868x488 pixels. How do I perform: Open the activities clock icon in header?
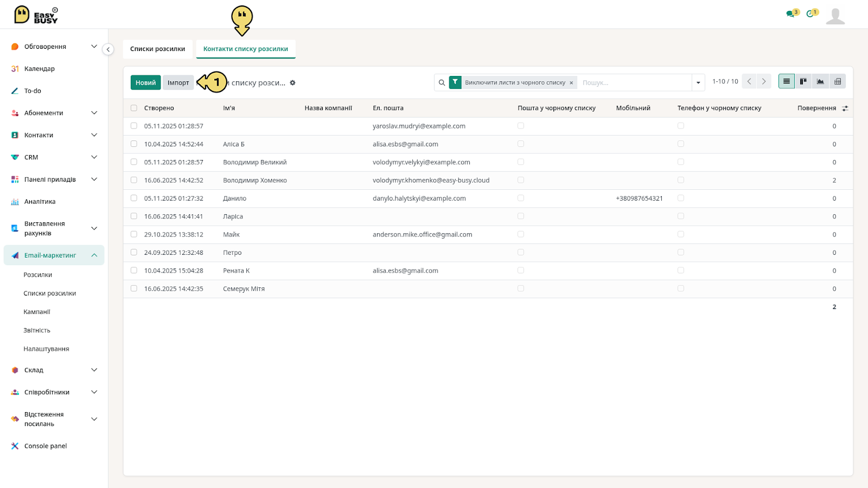click(810, 14)
